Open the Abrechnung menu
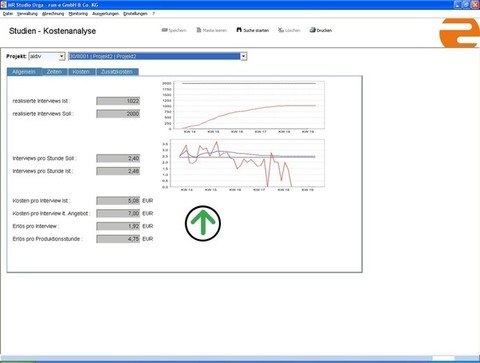Screen dimensions: 480x363 (53, 14)
